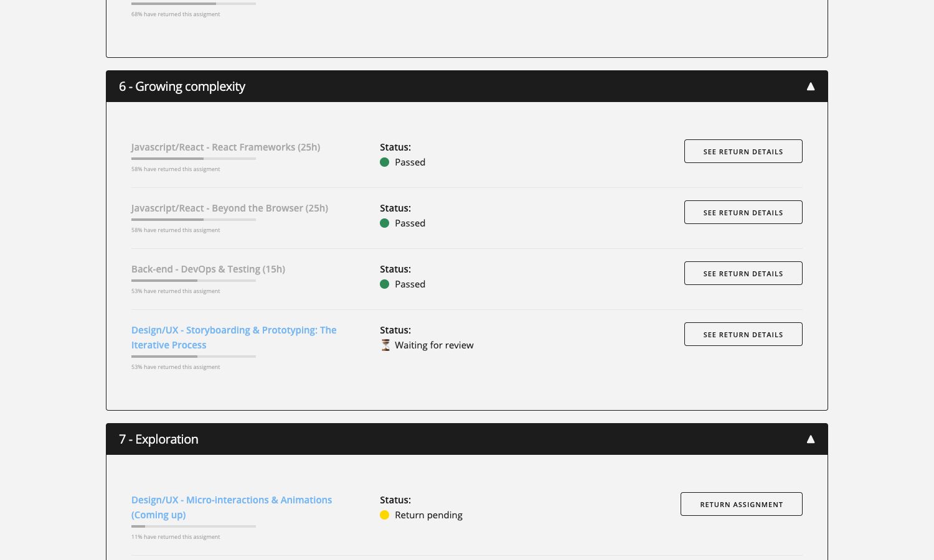Open React Frameworks (25h) assignment
This screenshot has height=560, width=934.
pyautogui.click(x=225, y=147)
